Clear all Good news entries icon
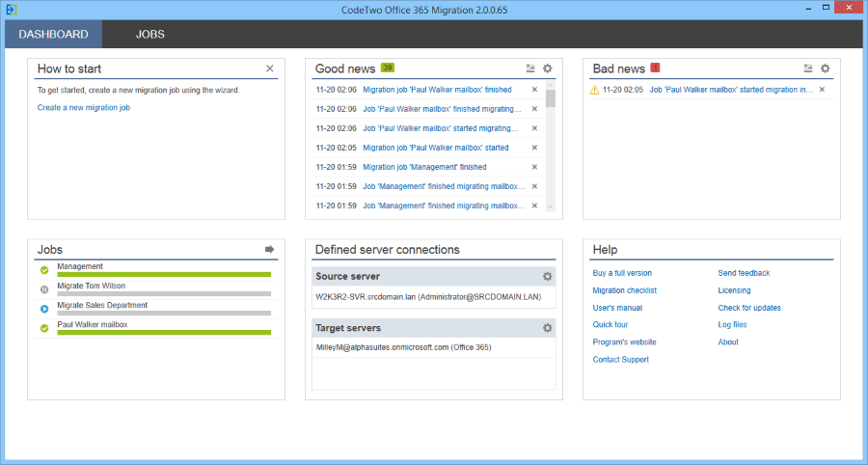 (x=530, y=68)
